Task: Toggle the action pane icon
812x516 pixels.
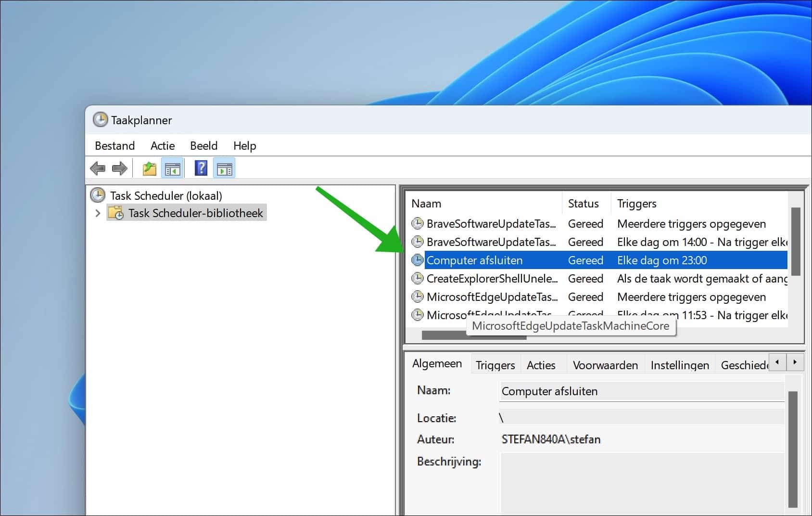Action: [x=224, y=168]
